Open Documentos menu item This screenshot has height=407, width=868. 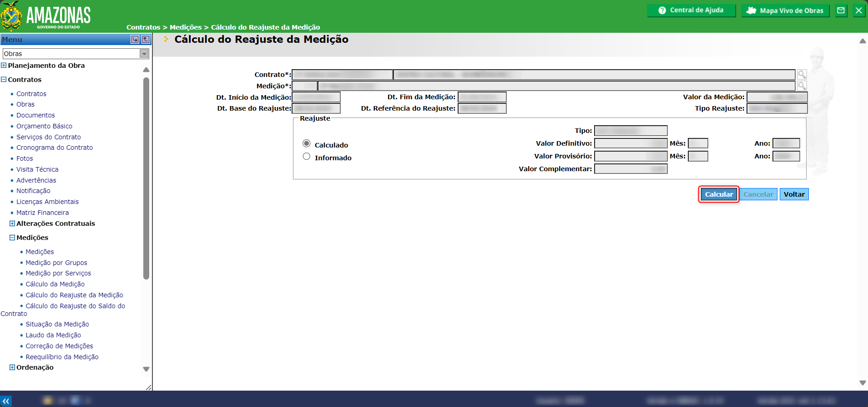click(x=35, y=115)
